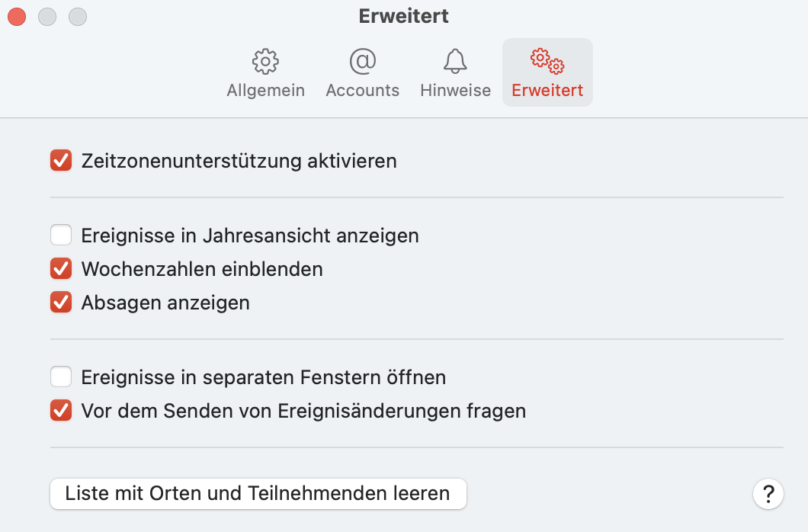Image resolution: width=808 pixels, height=532 pixels.
Task: Click the bell icon above Hinweise
Action: click(x=455, y=59)
